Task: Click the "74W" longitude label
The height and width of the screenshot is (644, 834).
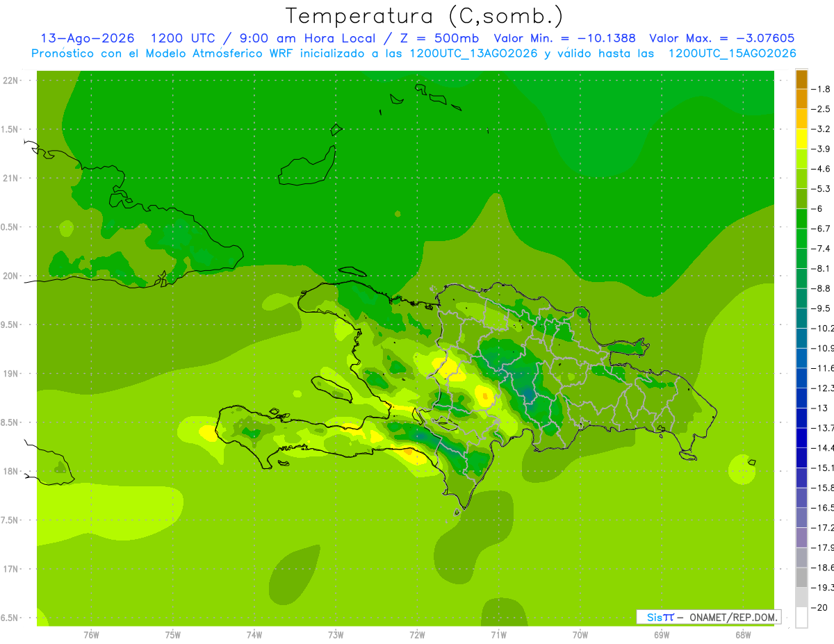Action: pos(254,635)
